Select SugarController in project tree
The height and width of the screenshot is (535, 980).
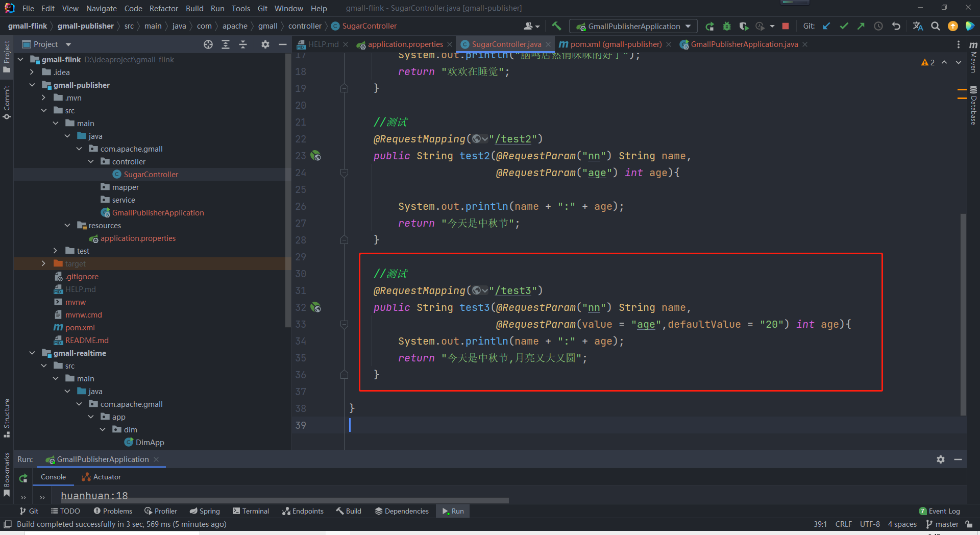click(151, 175)
